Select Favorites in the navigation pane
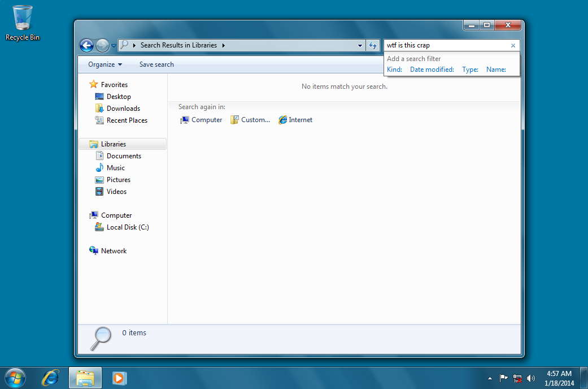Screen dimensions: 588x389 tap(114, 84)
